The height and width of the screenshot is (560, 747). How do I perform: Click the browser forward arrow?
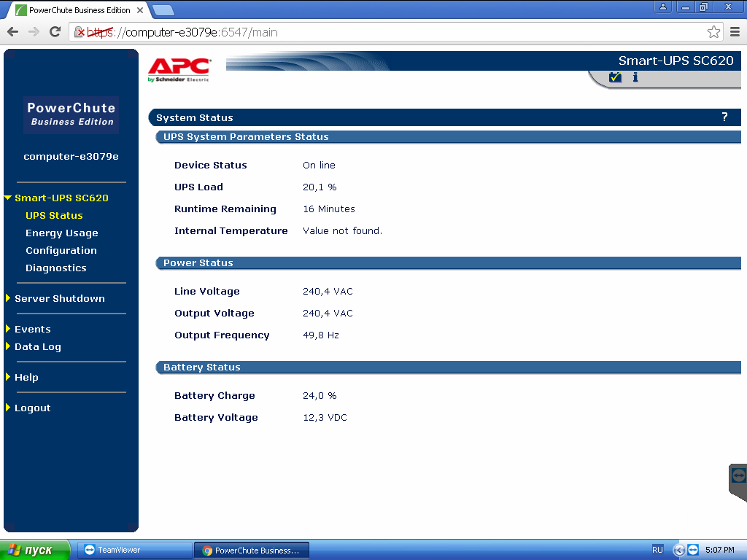click(34, 32)
